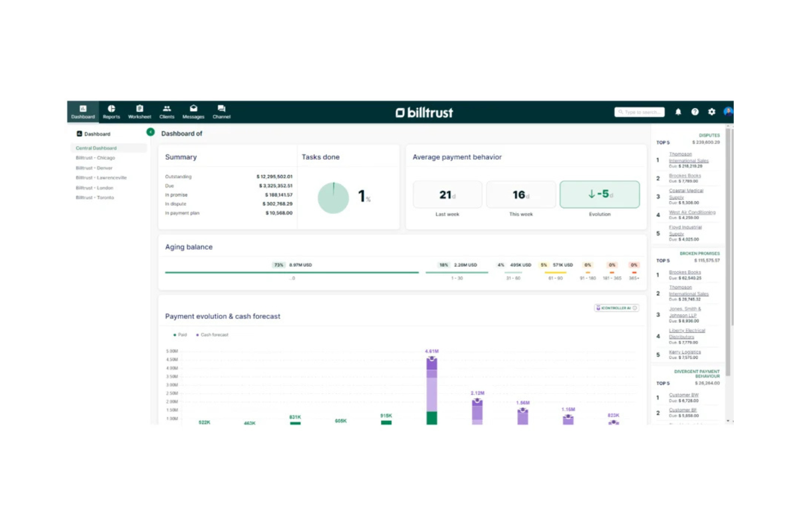The image size is (798, 532).
Task: Click the Last week 21 days card
Action: coord(448,195)
